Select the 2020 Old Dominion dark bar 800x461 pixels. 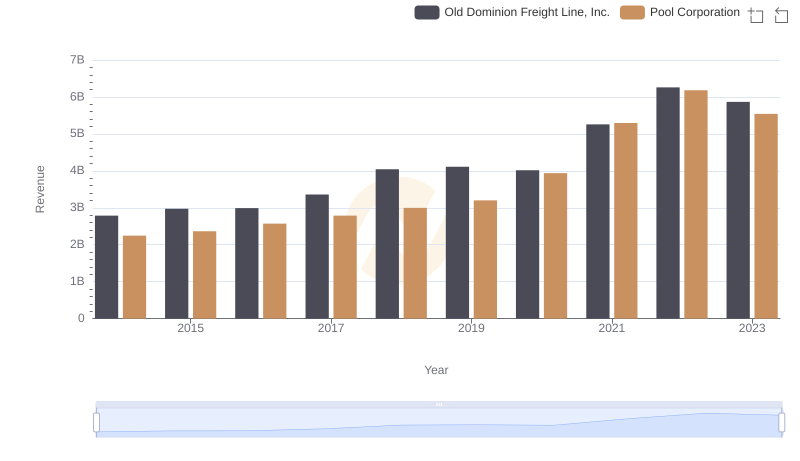click(x=528, y=244)
